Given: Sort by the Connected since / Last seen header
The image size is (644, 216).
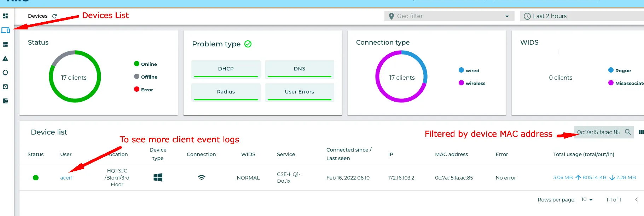Looking at the screenshot, I should coord(349,154).
